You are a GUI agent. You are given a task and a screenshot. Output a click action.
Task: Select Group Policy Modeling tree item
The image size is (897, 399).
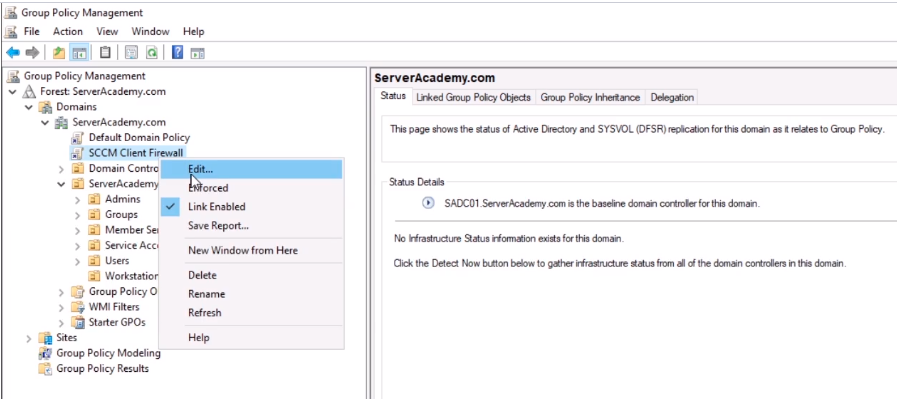tap(108, 353)
